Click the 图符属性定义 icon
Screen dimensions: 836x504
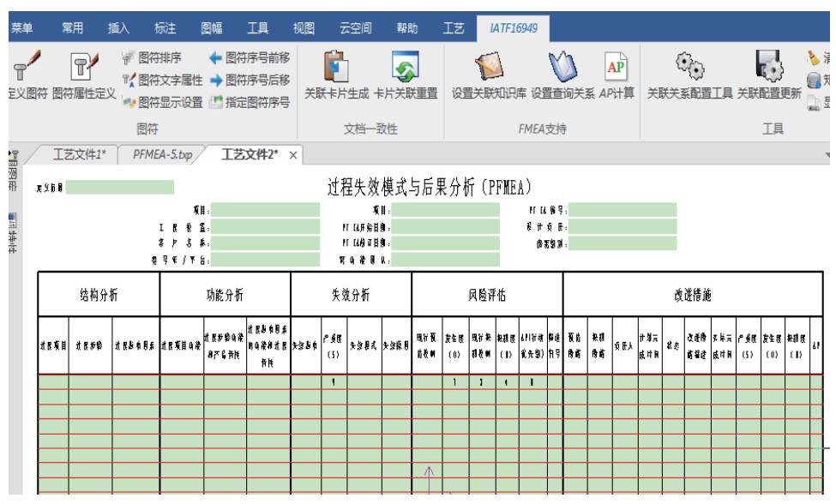[x=84, y=67]
